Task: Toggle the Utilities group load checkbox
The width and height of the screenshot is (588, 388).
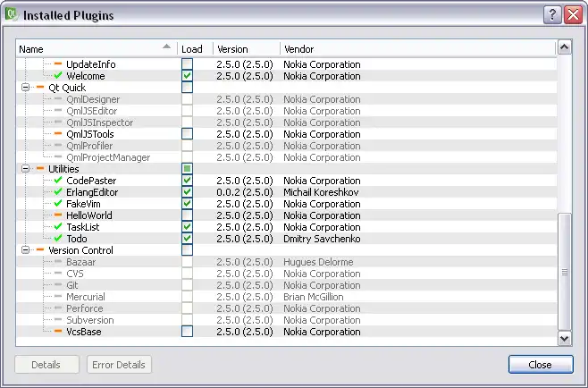Action: coord(187,168)
